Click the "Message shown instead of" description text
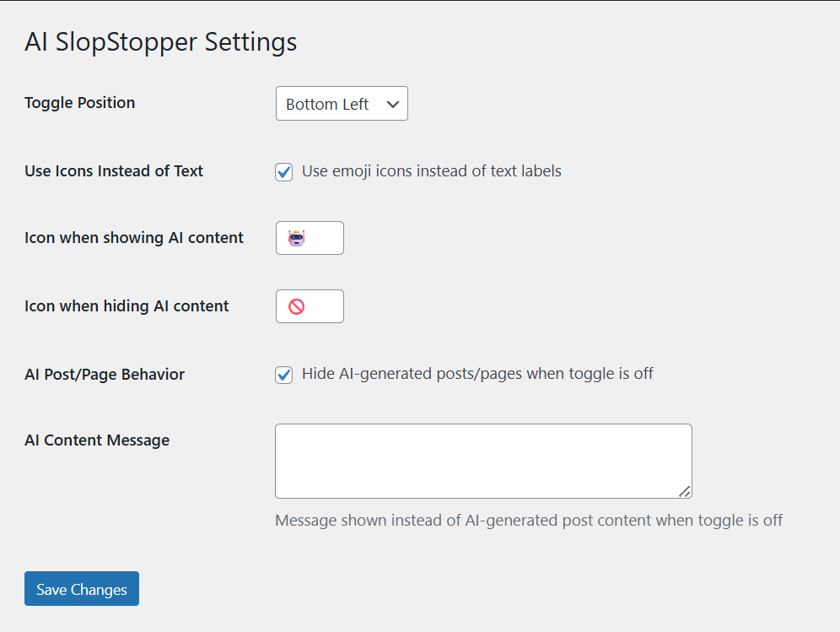This screenshot has width=840, height=632. [528, 521]
